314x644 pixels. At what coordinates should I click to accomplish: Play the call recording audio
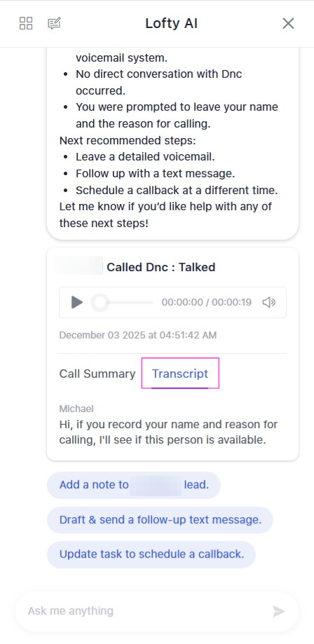[77, 302]
